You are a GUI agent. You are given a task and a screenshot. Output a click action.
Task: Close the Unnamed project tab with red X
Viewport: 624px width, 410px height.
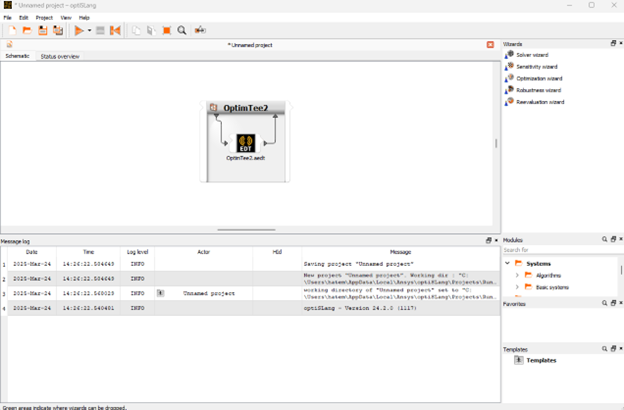[x=490, y=45]
